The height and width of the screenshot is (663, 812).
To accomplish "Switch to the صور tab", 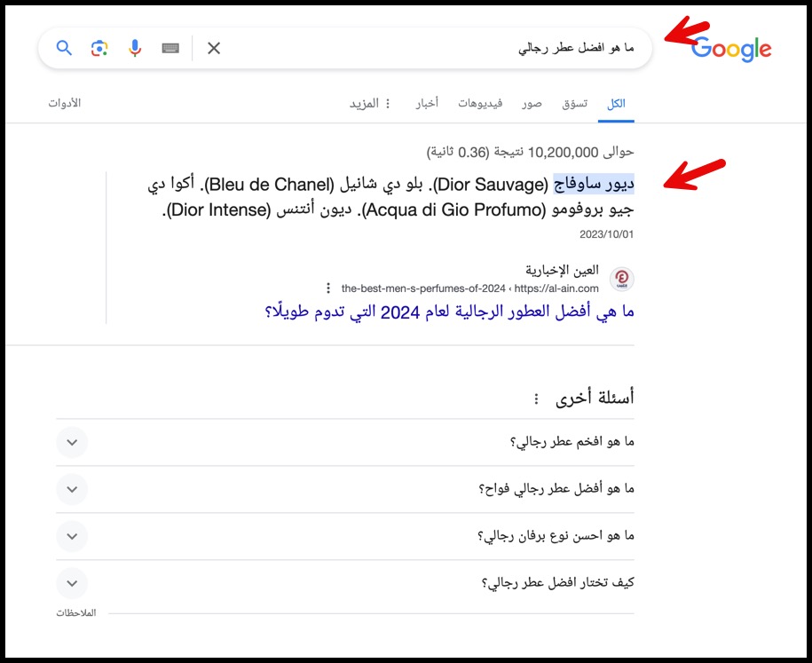I will [x=532, y=102].
